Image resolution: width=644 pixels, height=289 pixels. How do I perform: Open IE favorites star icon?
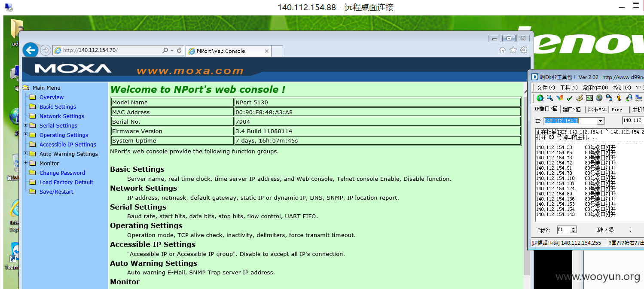[513, 50]
